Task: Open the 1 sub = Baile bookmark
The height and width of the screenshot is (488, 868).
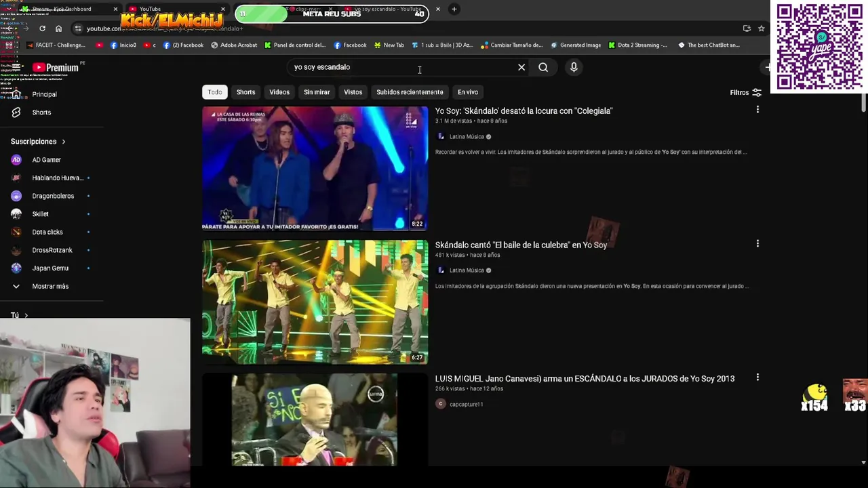Action: (442, 45)
